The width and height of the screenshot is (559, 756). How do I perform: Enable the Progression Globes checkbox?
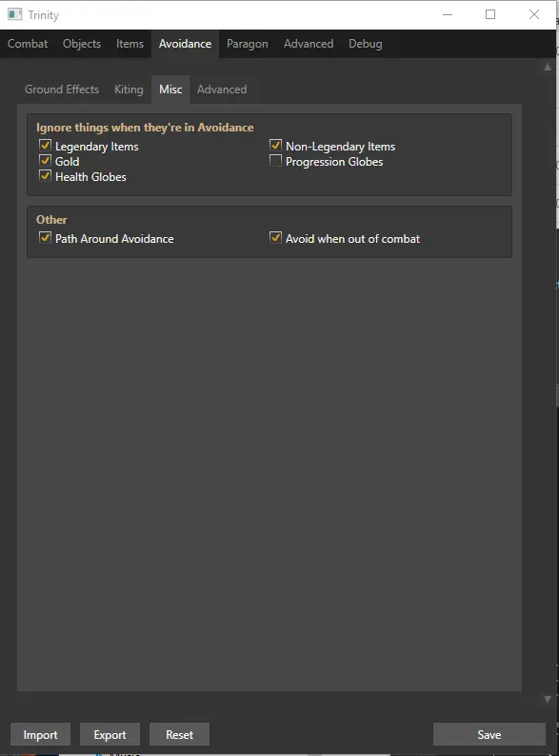coord(275,161)
